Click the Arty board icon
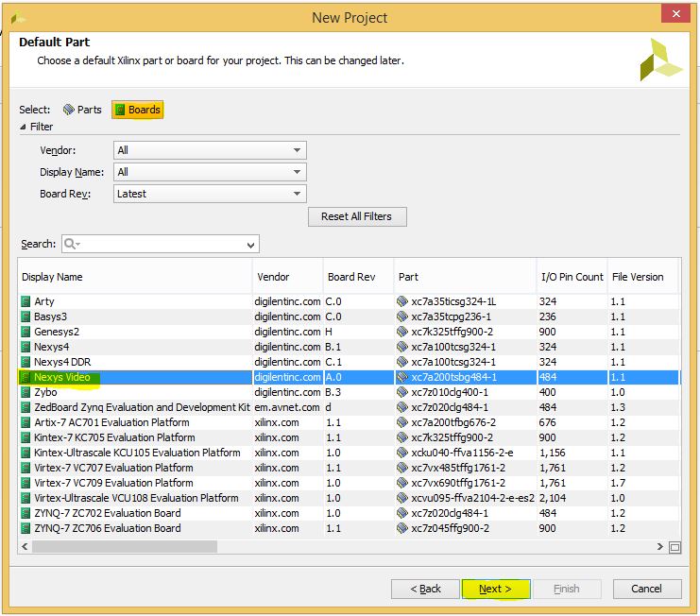The width and height of the screenshot is (700, 616). coord(26,301)
